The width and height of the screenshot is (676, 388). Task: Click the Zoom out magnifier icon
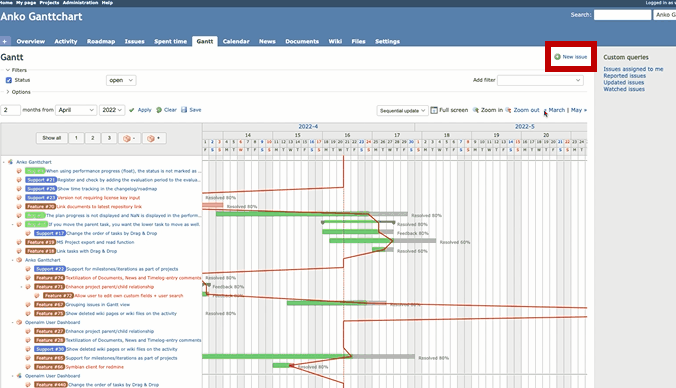[x=508, y=110]
